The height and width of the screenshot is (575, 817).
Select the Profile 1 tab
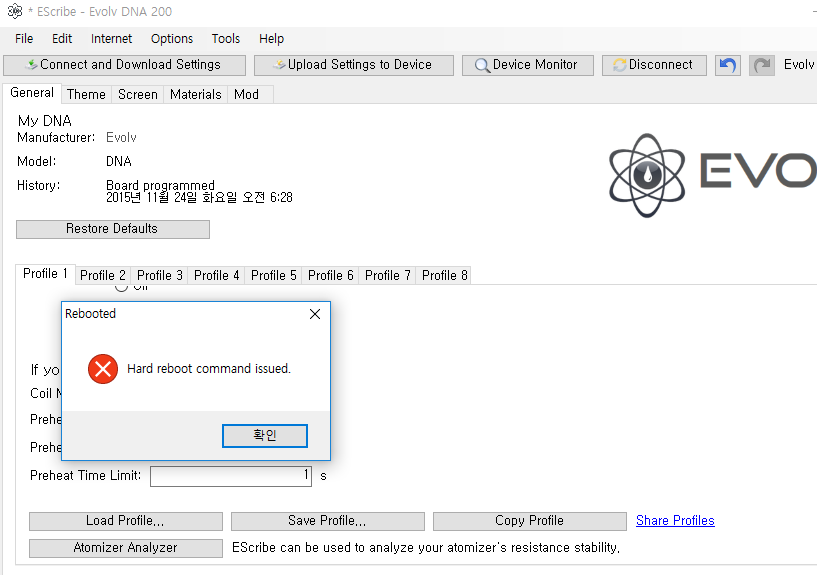45,274
